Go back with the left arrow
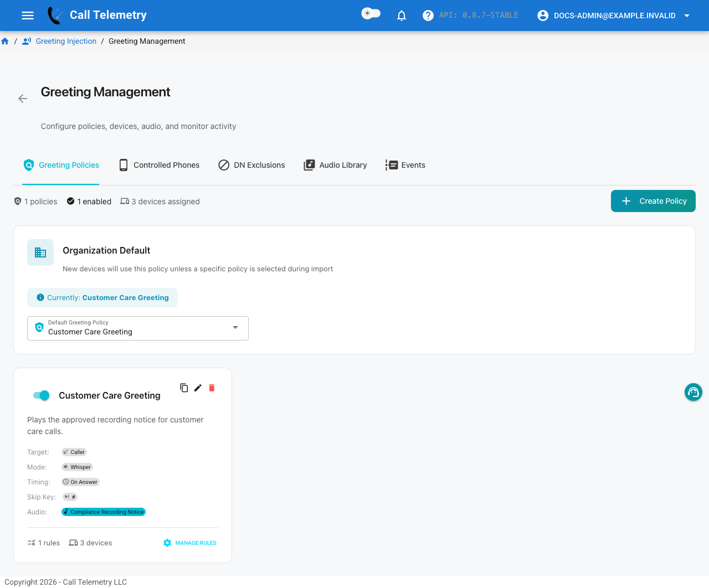709x588 pixels. (x=23, y=99)
